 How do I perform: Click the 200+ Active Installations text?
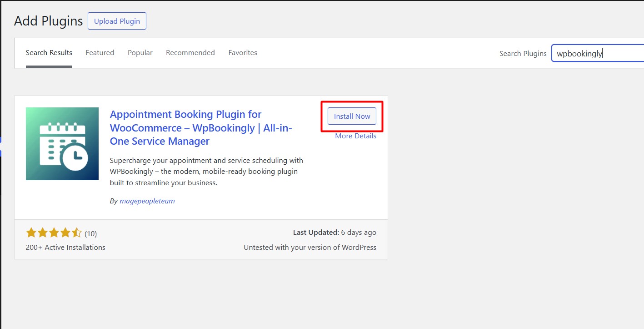[x=65, y=248]
